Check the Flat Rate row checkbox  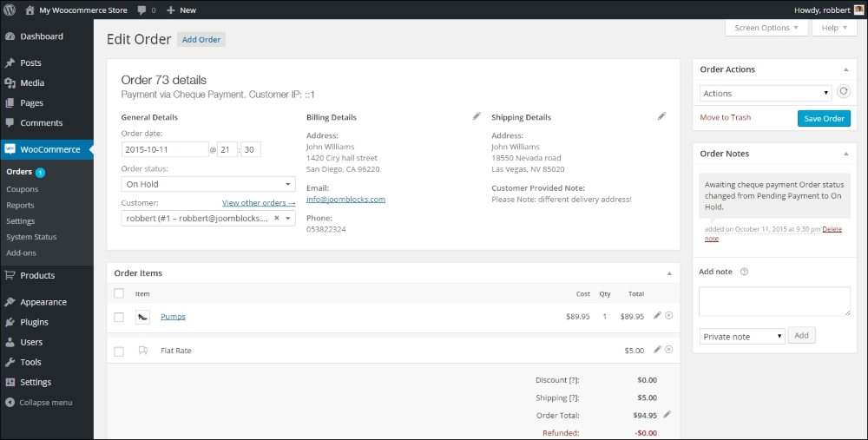[119, 351]
